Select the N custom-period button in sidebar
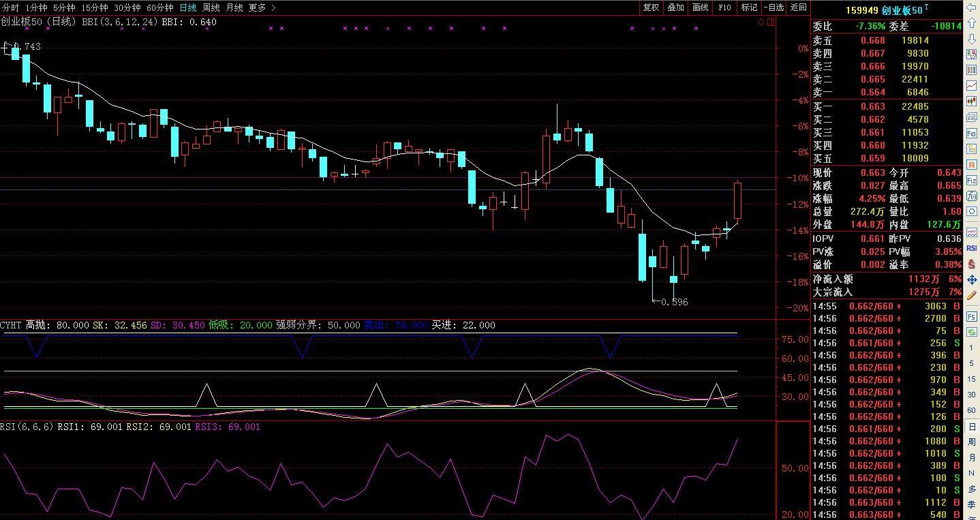The height and width of the screenshot is (520, 980). (972, 473)
